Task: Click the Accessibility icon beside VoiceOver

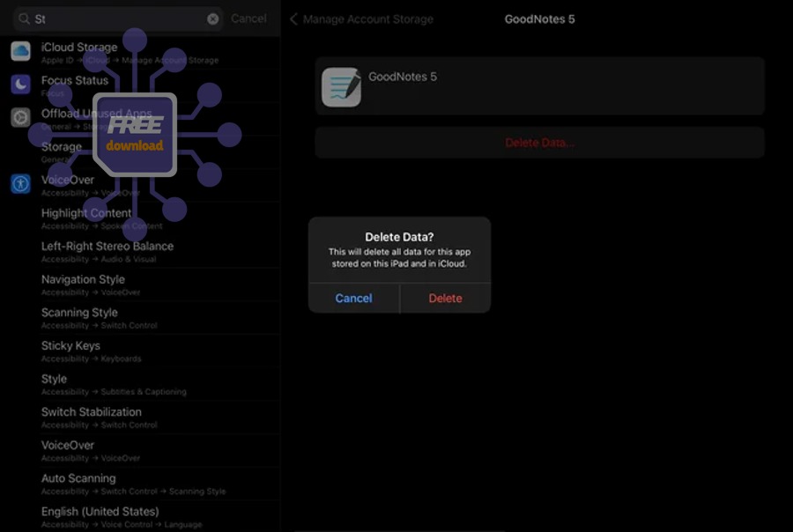Action: tap(21, 183)
